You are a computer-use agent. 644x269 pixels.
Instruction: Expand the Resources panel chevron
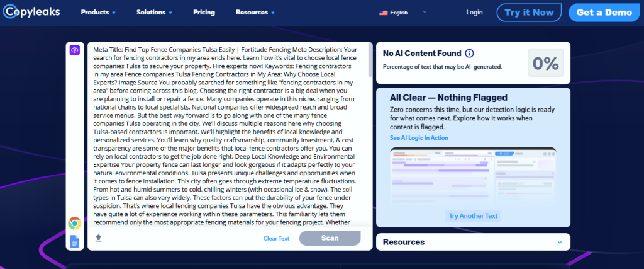559,242
